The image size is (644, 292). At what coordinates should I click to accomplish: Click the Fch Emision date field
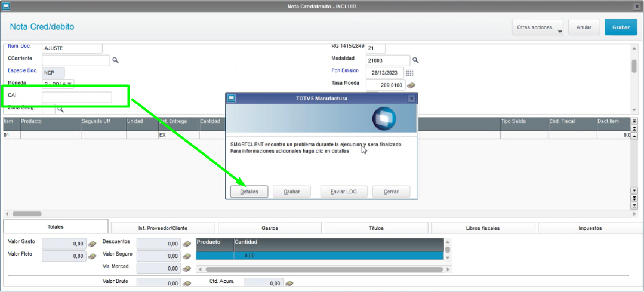tap(385, 73)
